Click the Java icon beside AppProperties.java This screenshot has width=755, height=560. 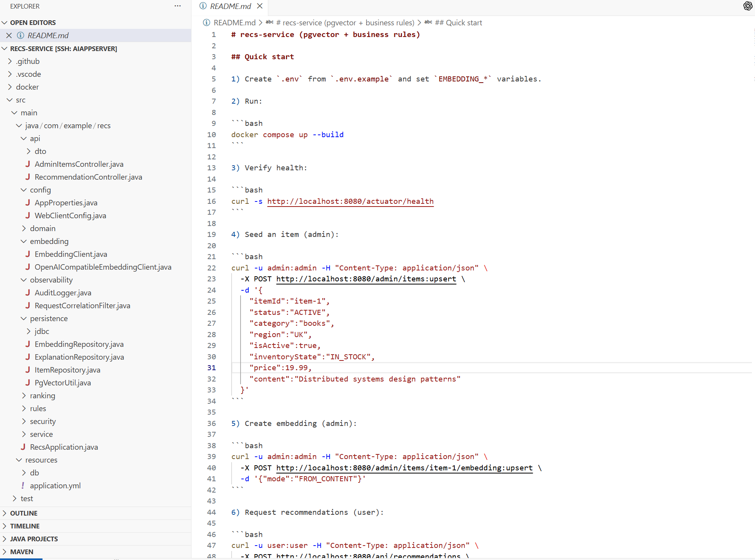click(28, 203)
